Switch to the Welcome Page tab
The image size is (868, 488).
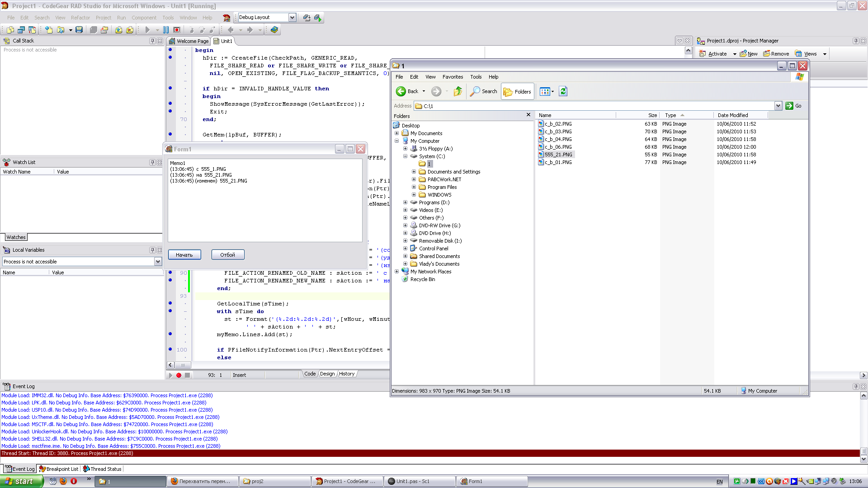189,41
